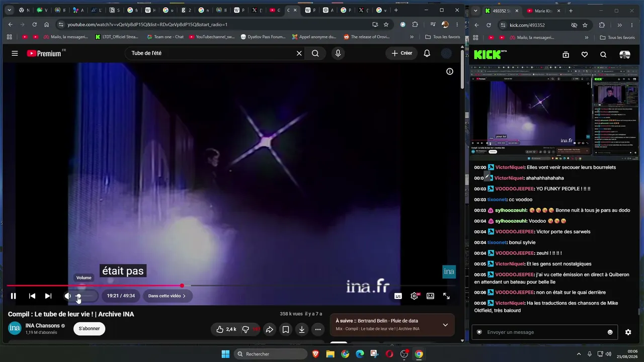Open Kick chat settings gear

tap(628, 332)
